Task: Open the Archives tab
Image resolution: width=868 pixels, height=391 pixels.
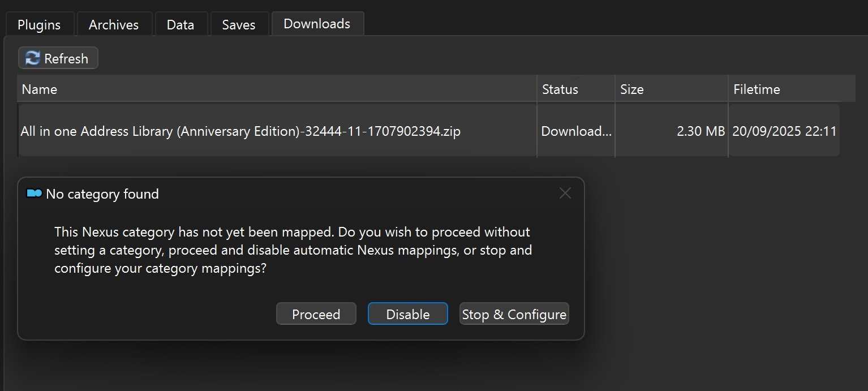Action: 114,25
